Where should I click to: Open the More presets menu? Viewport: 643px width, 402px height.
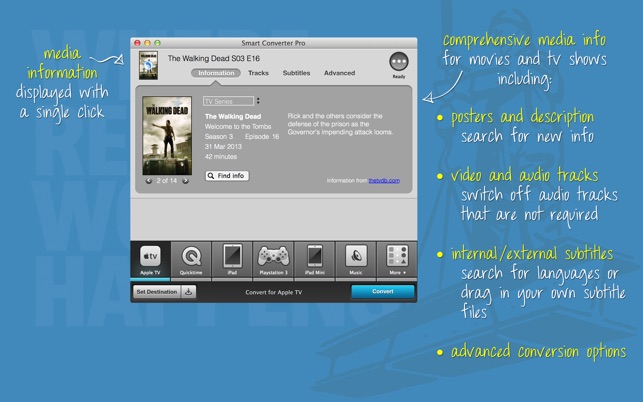[397, 260]
